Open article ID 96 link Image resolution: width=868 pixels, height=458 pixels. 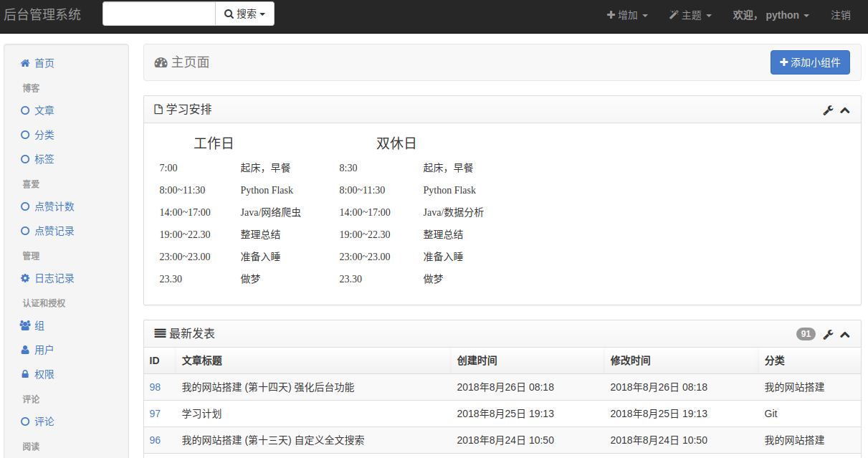click(155, 440)
